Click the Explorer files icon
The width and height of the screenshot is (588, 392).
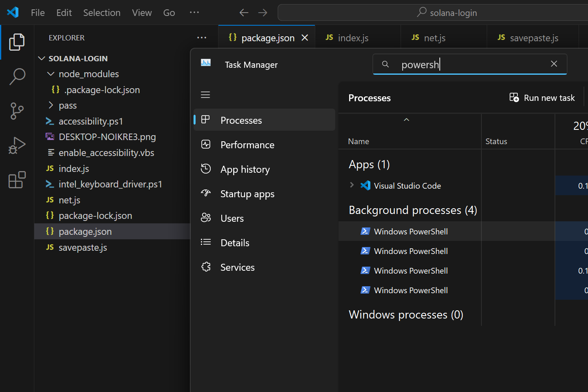click(17, 42)
